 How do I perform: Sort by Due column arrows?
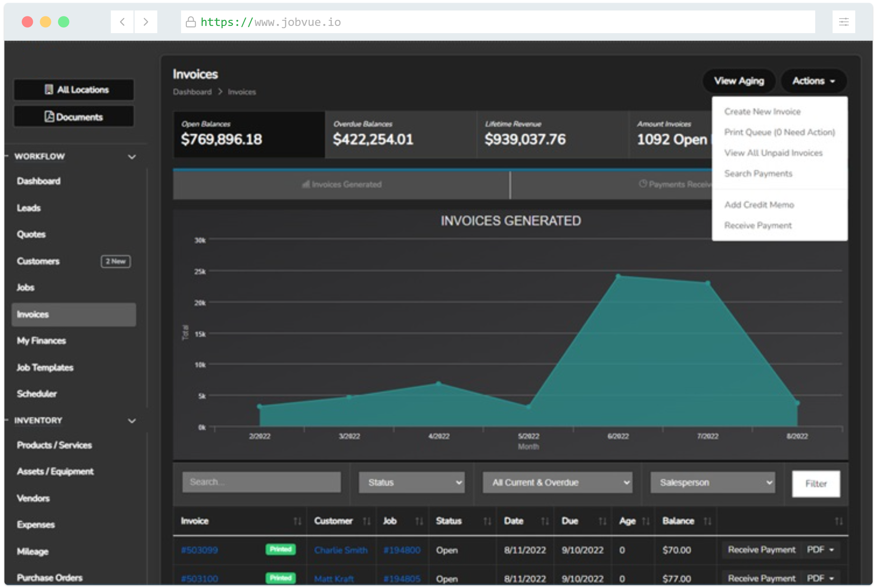point(602,521)
